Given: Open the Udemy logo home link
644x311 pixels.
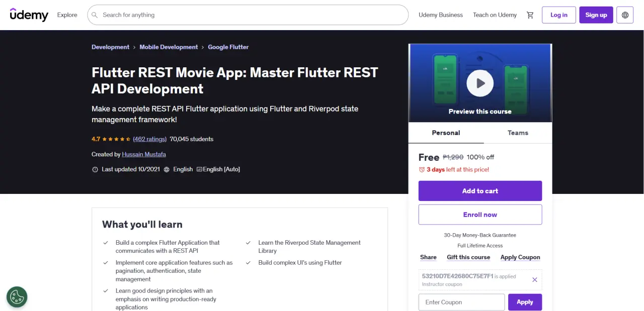Looking at the screenshot, I should tap(29, 15).
